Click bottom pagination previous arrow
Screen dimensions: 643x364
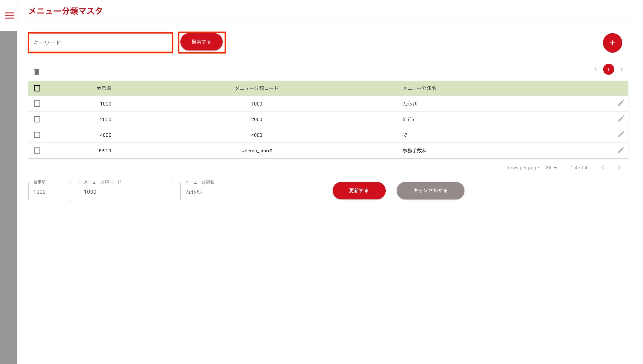[x=603, y=168]
